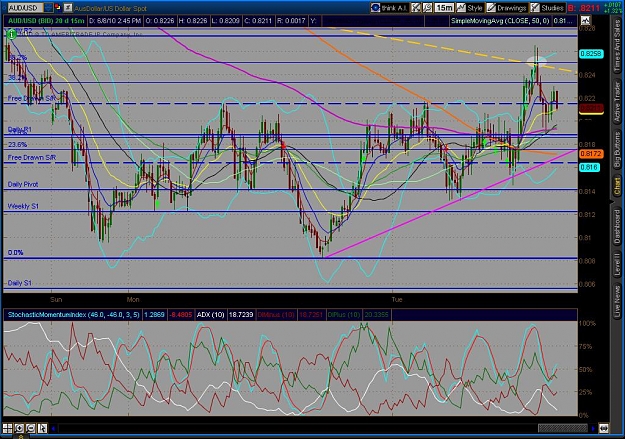Click the Daily Pivot level label
This screenshot has width=625, height=439.
[23, 184]
